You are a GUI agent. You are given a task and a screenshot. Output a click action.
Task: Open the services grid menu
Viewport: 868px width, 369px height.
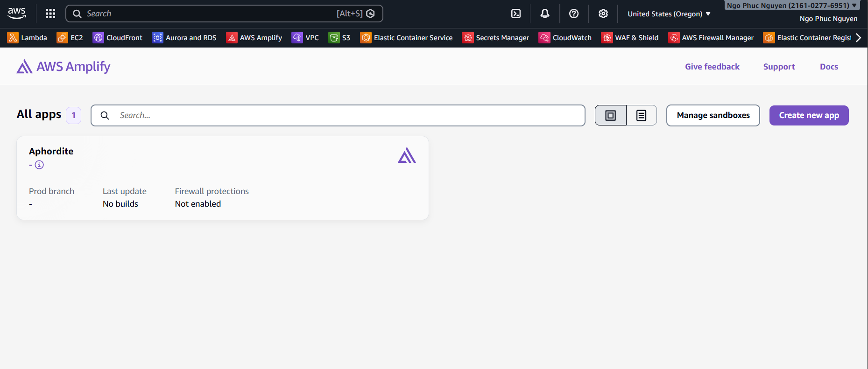pyautogui.click(x=50, y=14)
